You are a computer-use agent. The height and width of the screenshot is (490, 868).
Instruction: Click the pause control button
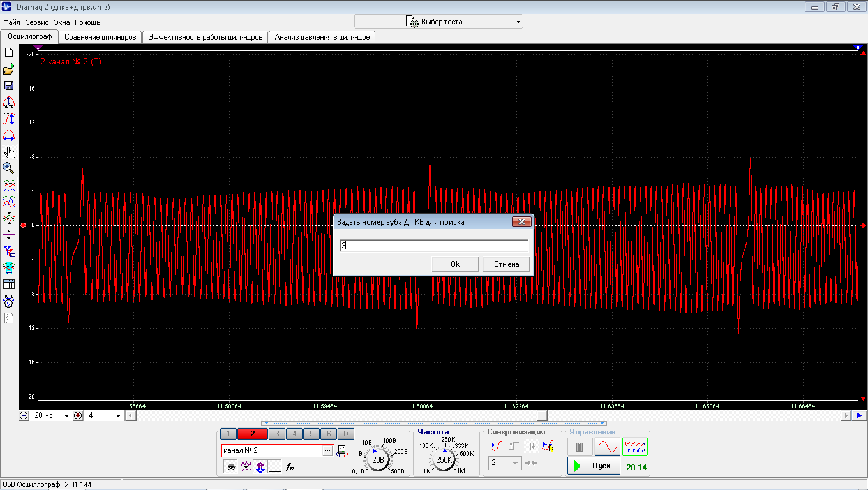click(580, 447)
